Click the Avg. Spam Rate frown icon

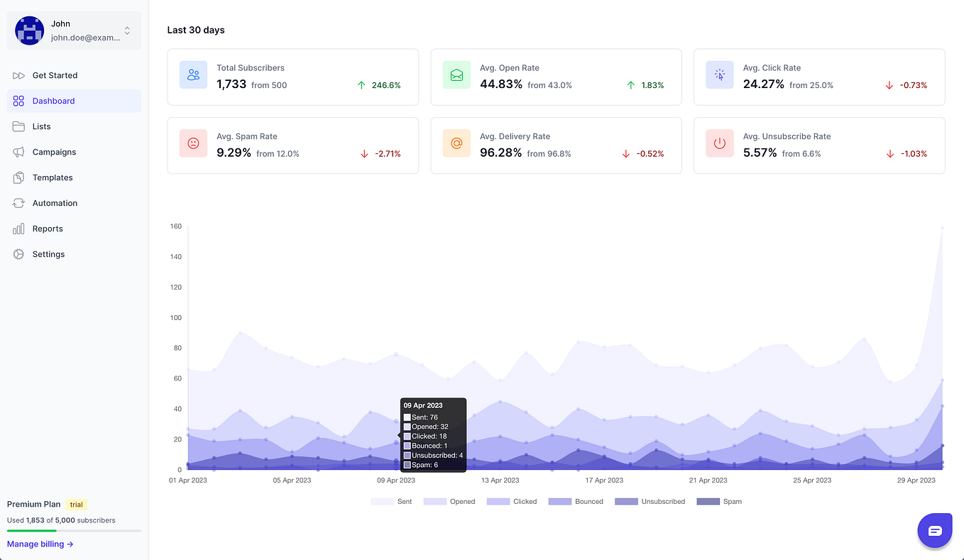(x=193, y=143)
